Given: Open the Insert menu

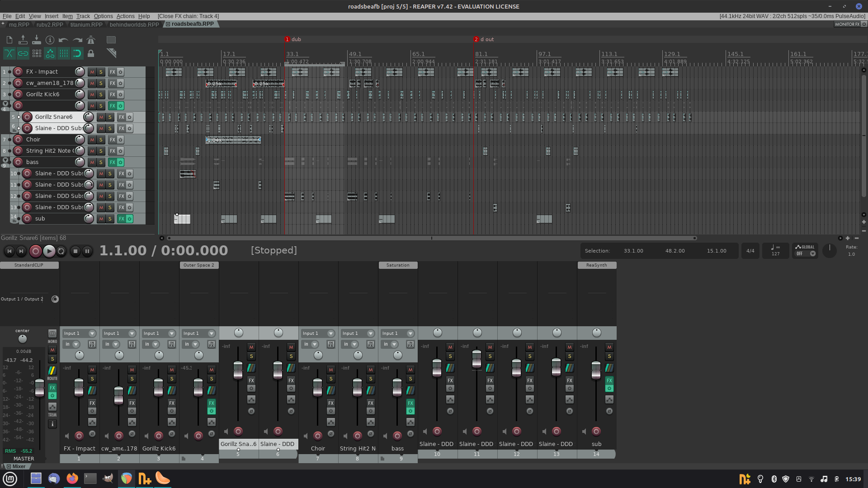Looking at the screenshot, I should [51, 16].
